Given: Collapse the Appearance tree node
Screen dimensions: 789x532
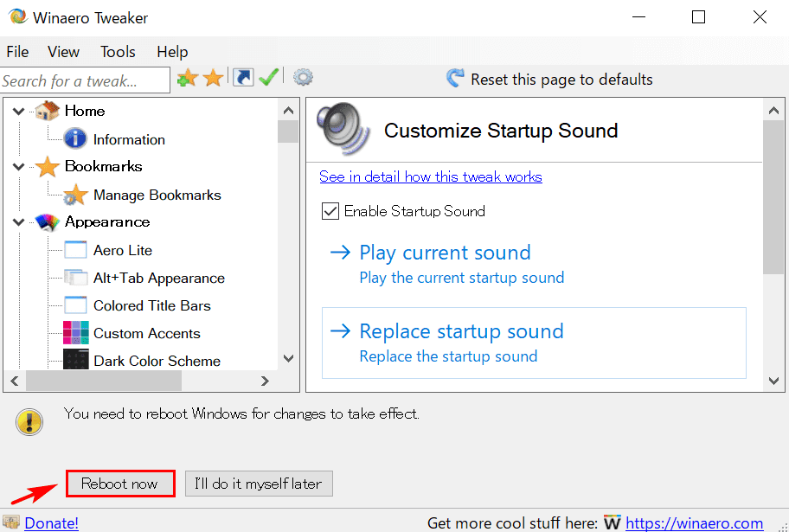Looking at the screenshot, I should pyautogui.click(x=19, y=222).
